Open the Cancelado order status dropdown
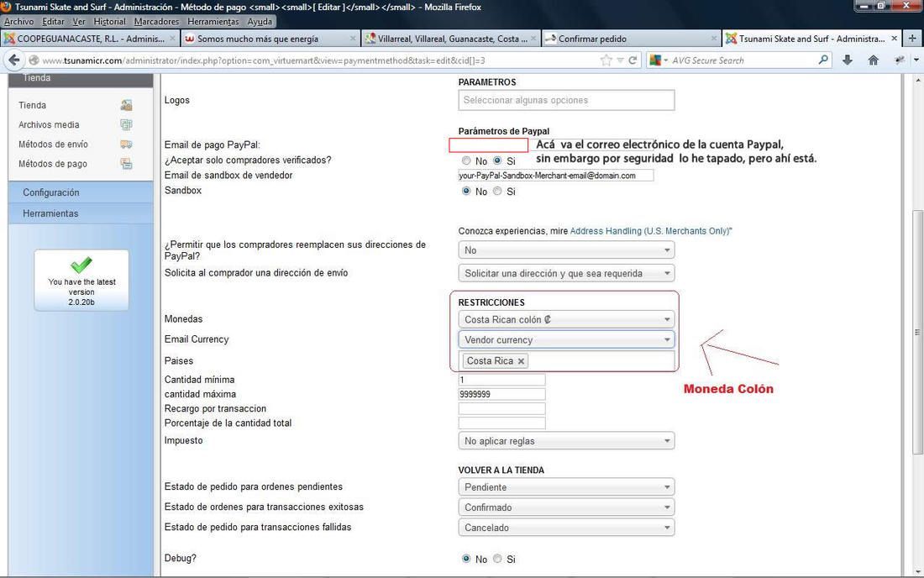The image size is (924, 578). coord(566,528)
